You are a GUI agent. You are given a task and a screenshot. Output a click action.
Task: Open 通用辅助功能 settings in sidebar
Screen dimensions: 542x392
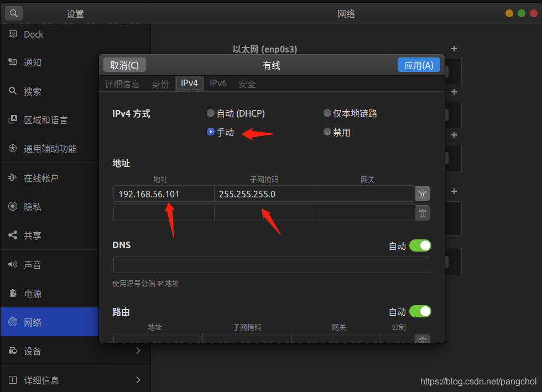pyautogui.click(x=50, y=149)
